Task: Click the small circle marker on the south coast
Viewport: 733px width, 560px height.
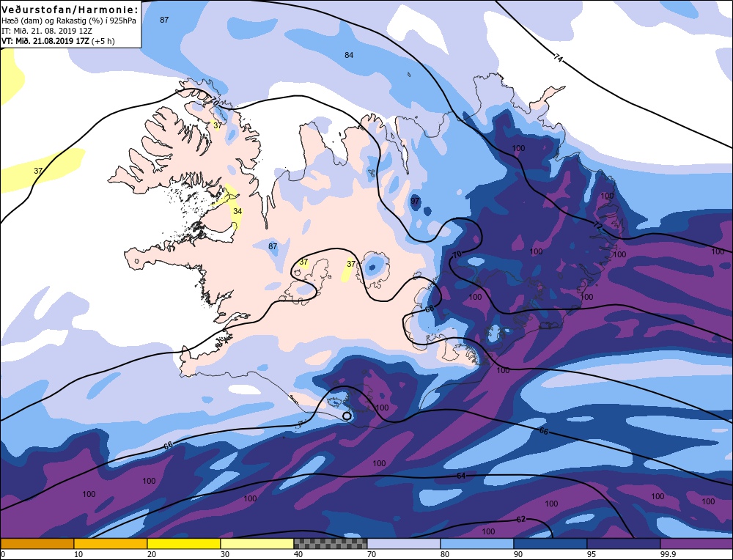Action: coord(347,416)
